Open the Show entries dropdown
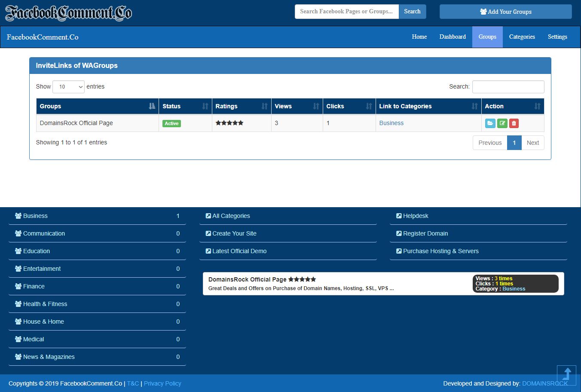 coord(69,87)
